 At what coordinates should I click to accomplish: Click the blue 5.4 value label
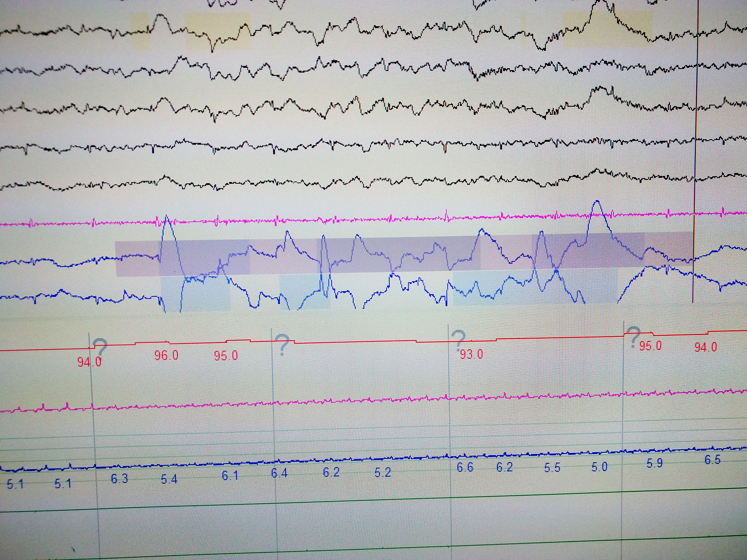(x=169, y=479)
